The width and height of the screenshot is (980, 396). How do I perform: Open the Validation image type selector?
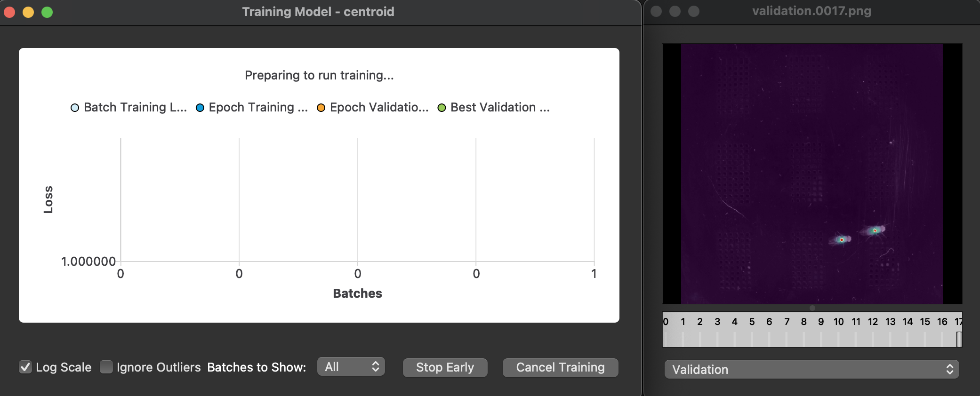[x=811, y=370]
